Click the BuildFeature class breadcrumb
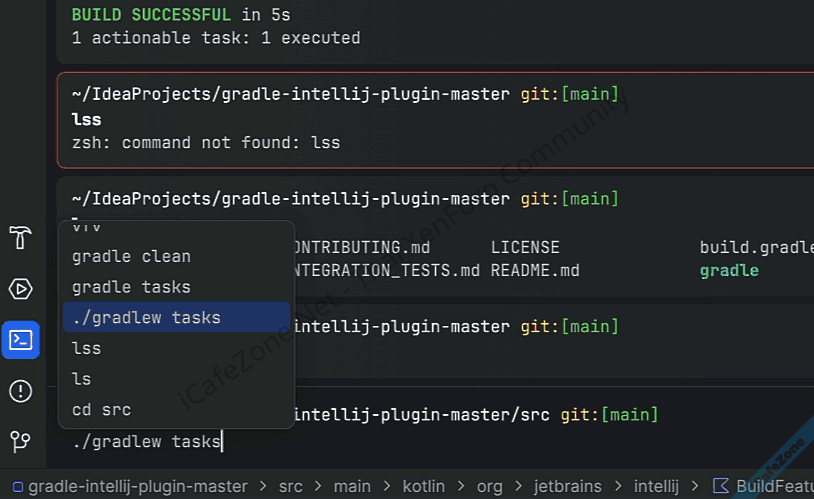Viewport: 814px width, 499px height. coord(765,487)
